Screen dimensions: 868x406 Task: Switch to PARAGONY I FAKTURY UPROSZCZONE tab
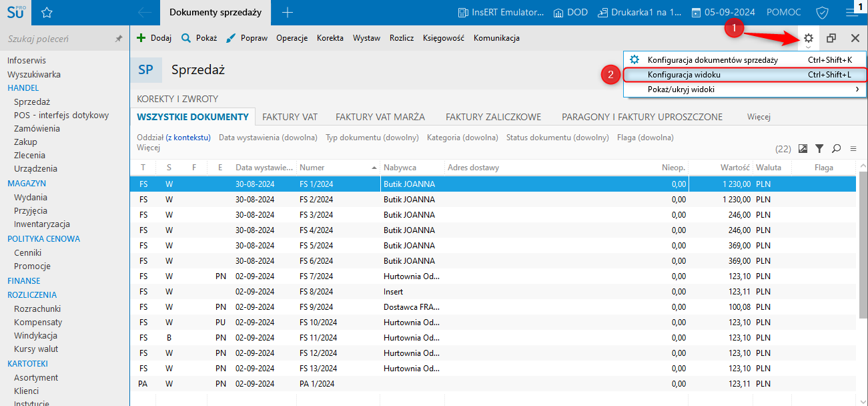[x=642, y=117]
